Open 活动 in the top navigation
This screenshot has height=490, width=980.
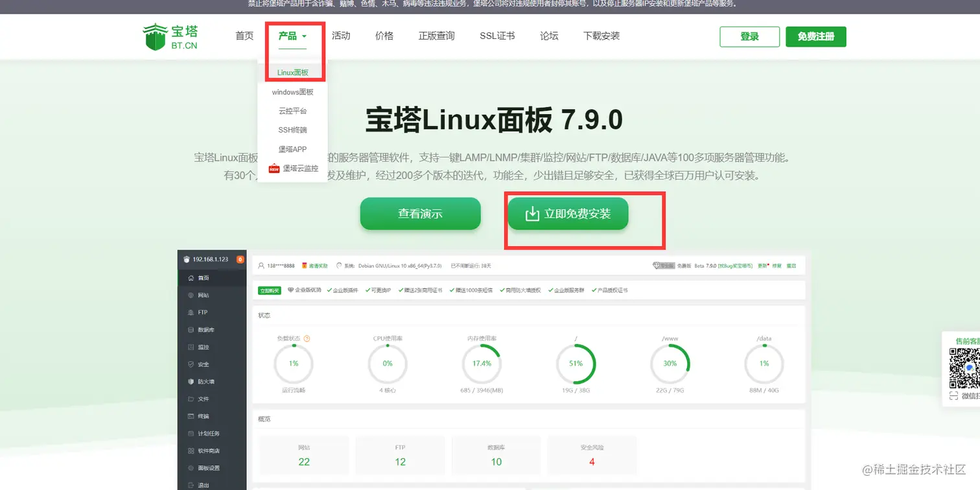(x=341, y=36)
